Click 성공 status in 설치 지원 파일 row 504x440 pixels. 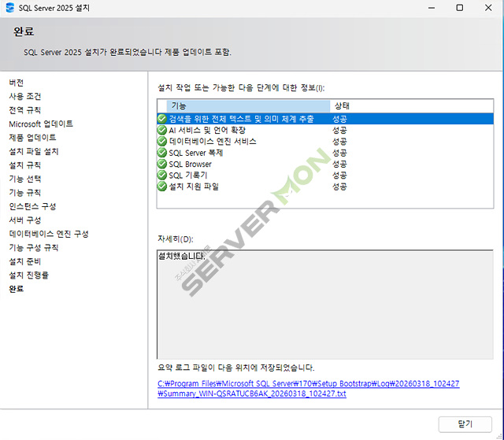coord(339,187)
